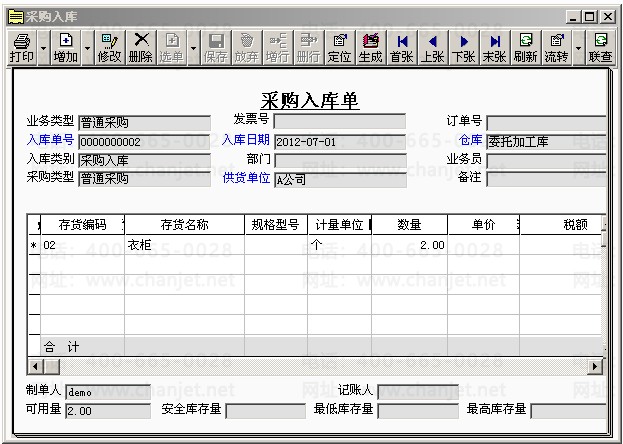
Task: Click the 业务类型 field showing 普通采购
Action: [145, 122]
